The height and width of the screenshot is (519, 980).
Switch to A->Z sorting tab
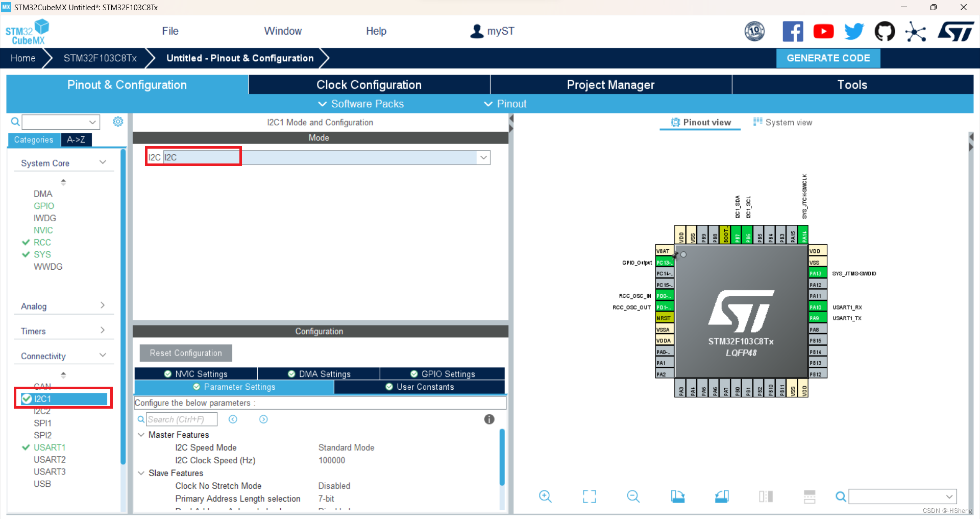[76, 139]
